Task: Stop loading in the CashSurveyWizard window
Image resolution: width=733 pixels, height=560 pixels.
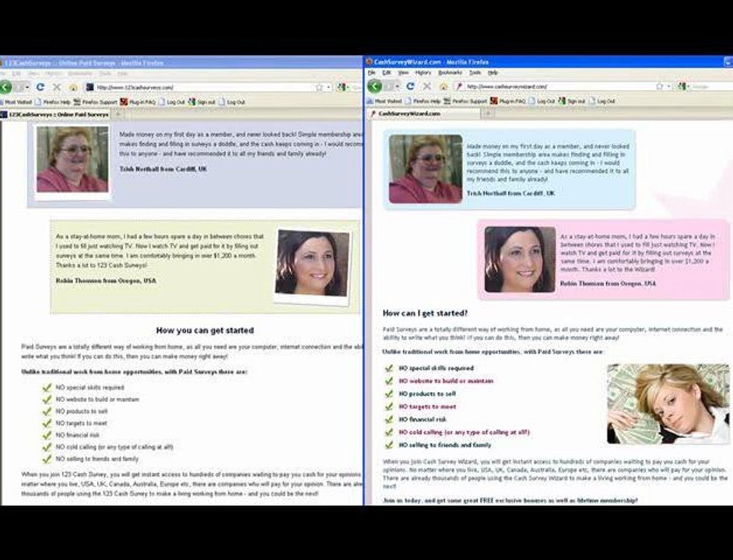Action: [426, 86]
